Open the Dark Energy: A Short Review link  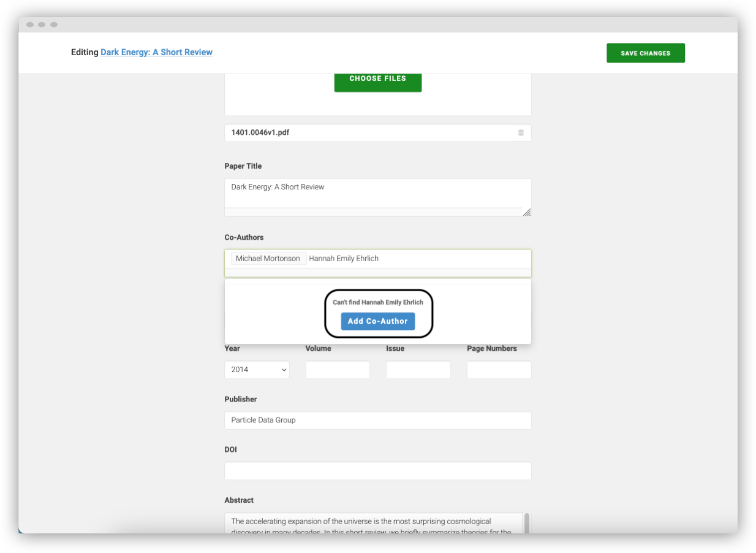[156, 52]
